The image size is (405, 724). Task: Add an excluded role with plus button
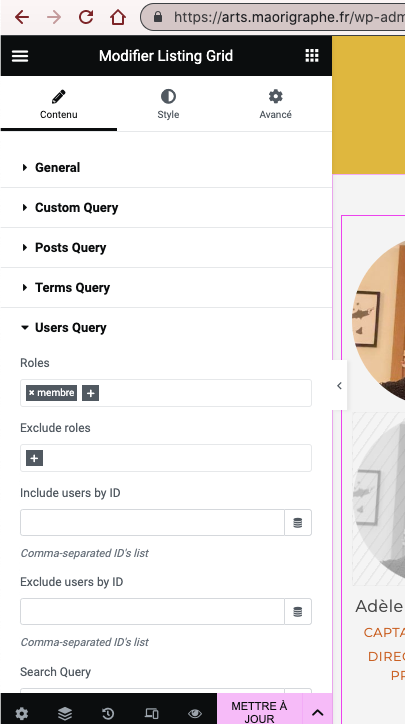point(35,459)
